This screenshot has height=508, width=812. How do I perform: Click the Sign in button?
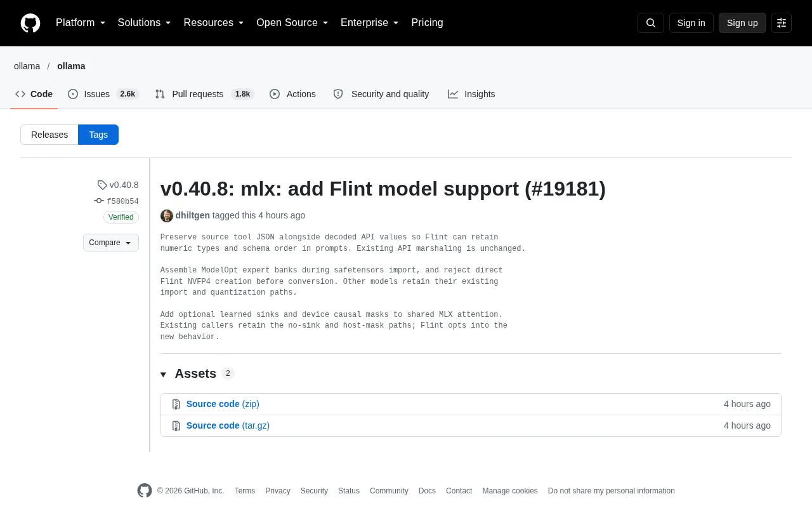click(691, 23)
